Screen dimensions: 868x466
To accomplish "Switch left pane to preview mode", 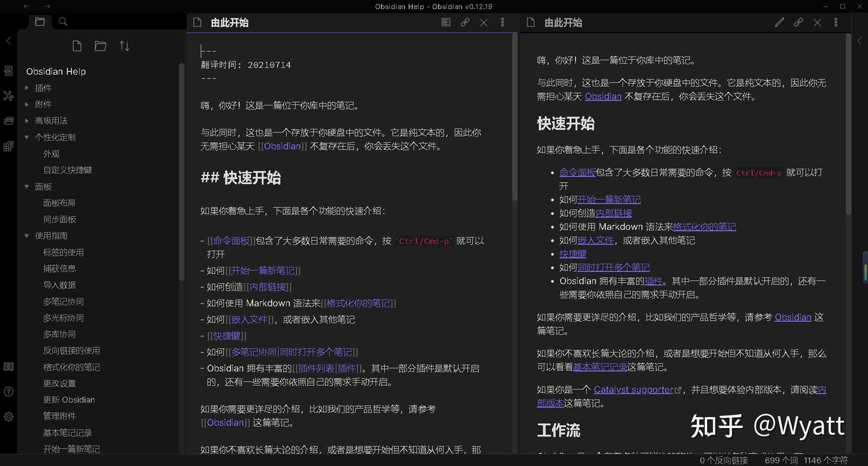I will coord(445,22).
